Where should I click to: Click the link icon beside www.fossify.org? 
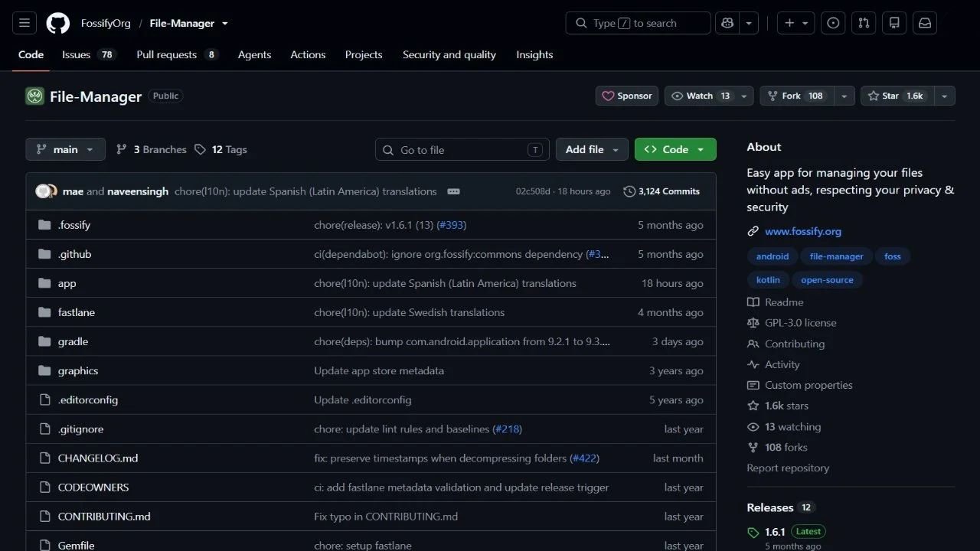pos(753,231)
